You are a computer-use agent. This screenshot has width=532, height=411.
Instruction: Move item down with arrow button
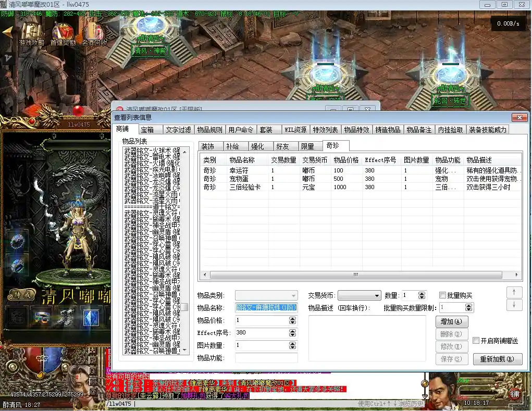click(x=514, y=305)
